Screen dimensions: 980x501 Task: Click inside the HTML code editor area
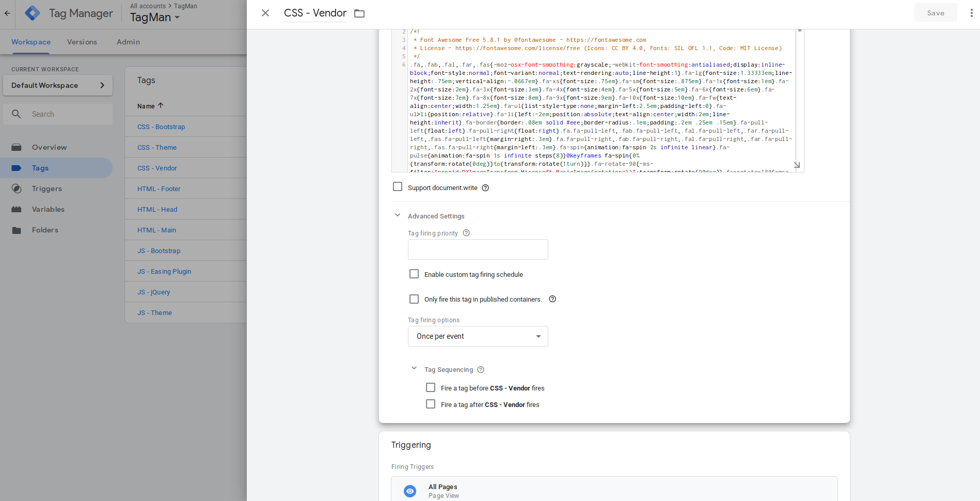602,101
